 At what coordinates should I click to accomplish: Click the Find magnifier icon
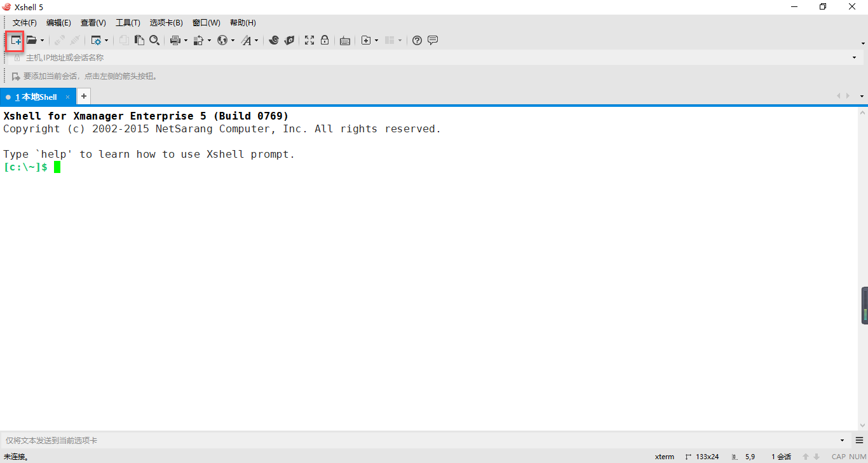[x=154, y=40]
